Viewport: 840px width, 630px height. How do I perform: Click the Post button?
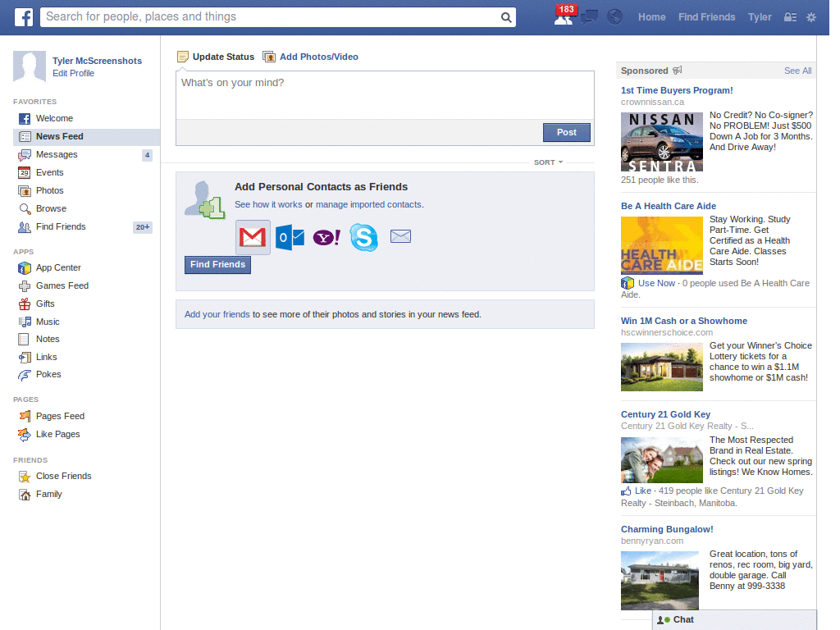566,132
